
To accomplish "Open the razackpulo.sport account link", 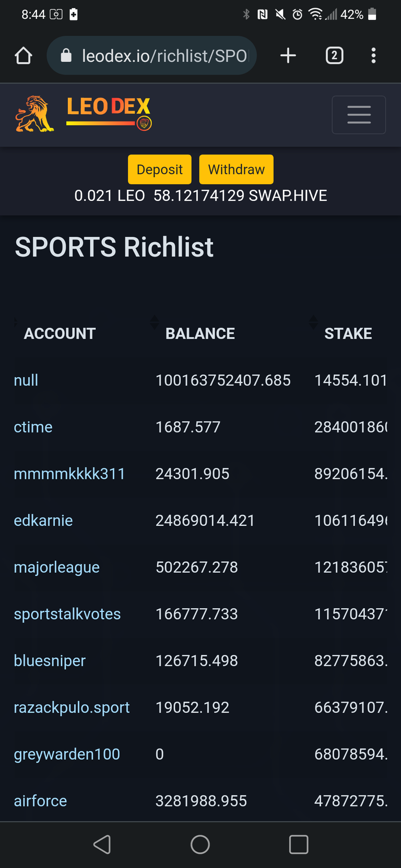I will tap(72, 707).
